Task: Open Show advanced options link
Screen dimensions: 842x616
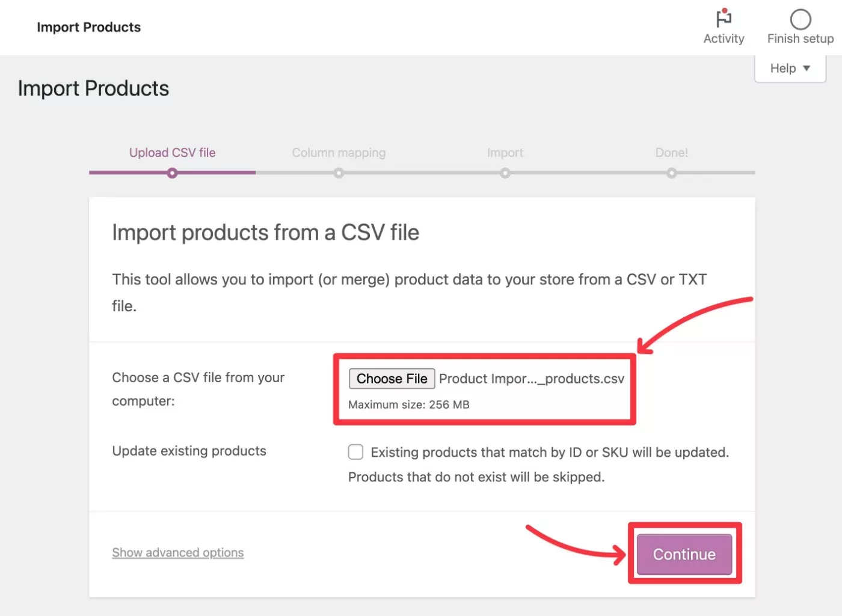Action: (x=177, y=552)
